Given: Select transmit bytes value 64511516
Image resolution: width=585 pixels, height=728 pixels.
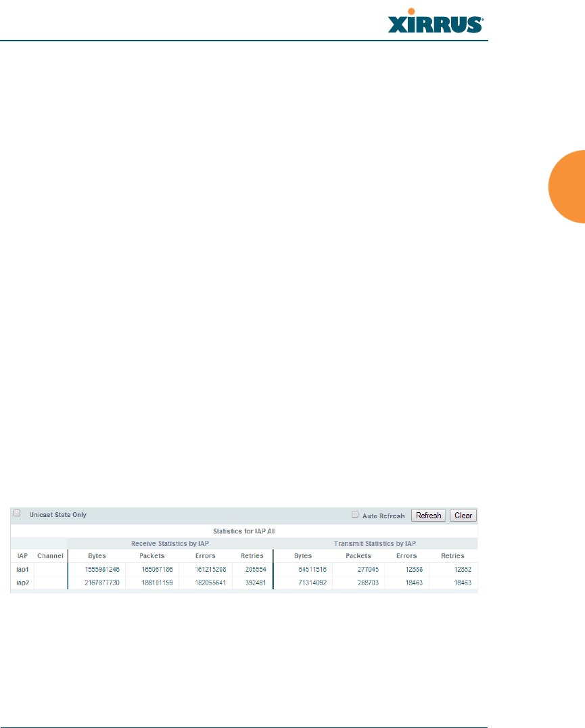Looking at the screenshot, I should [x=312, y=569].
